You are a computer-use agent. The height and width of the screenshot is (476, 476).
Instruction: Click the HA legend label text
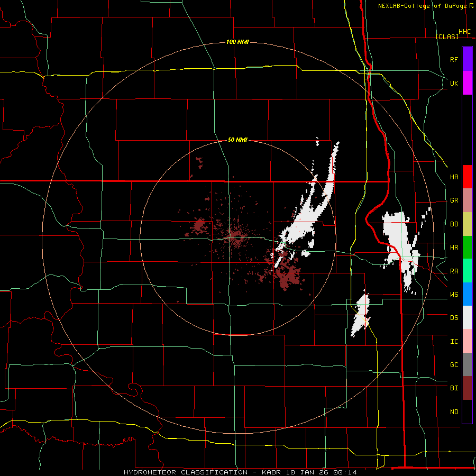coord(454,177)
